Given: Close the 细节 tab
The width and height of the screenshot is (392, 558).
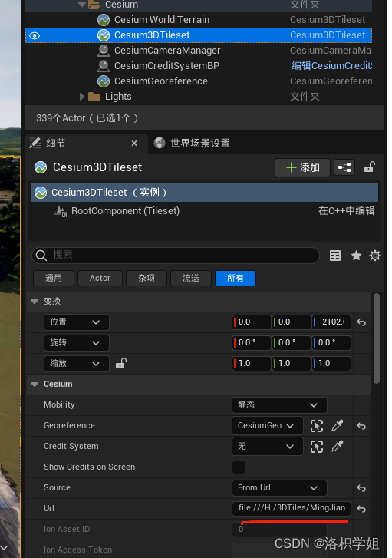Looking at the screenshot, I should point(134,143).
